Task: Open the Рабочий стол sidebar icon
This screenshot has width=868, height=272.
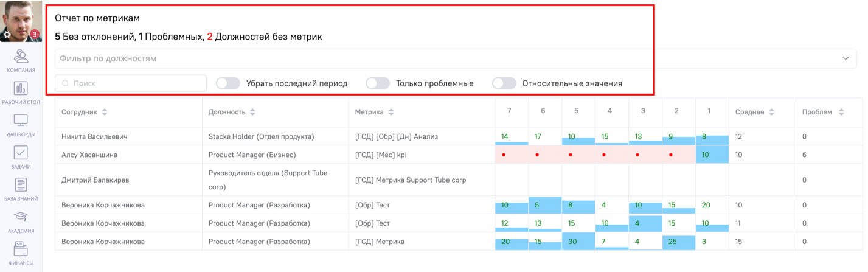Action: [x=21, y=89]
